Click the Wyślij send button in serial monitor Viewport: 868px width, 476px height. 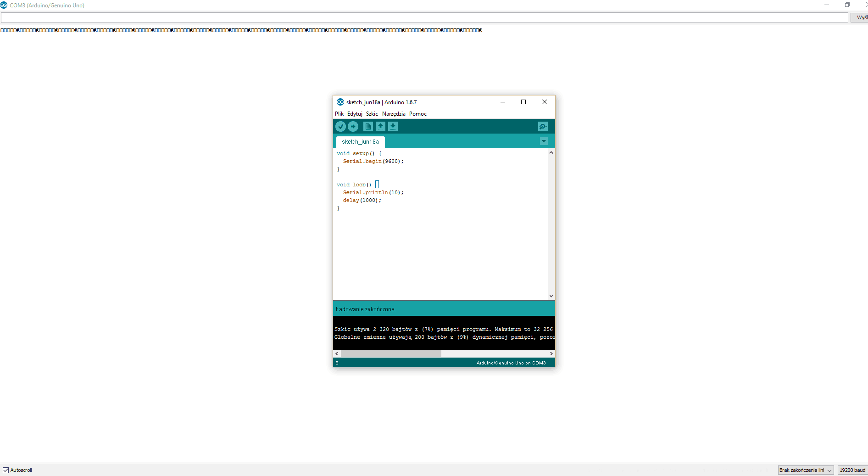pos(859,17)
